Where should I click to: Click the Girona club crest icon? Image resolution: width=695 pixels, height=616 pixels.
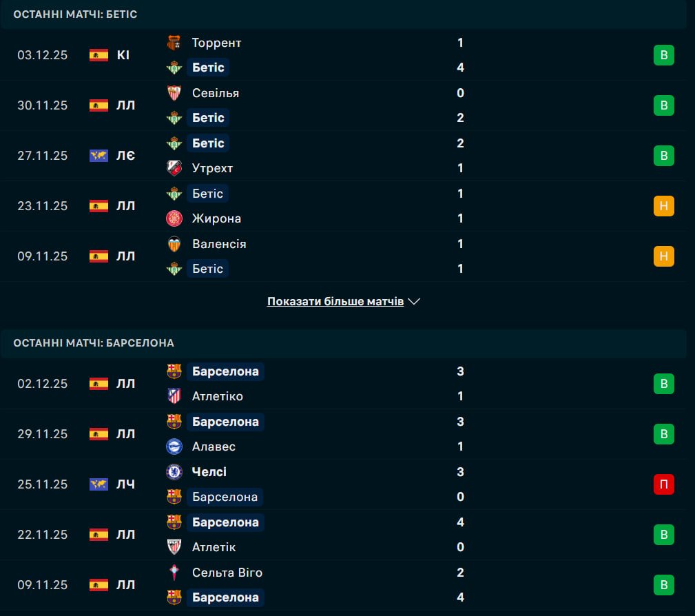pyautogui.click(x=174, y=218)
